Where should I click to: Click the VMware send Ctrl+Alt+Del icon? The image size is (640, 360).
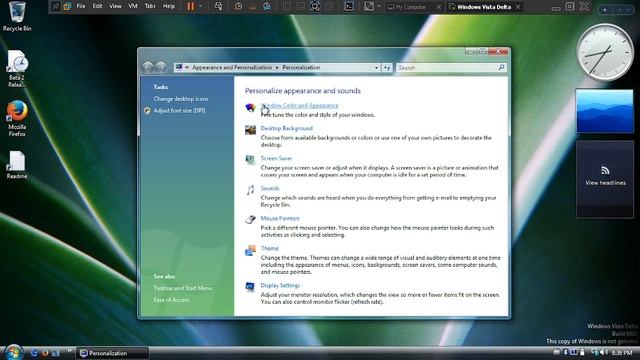[x=218, y=6]
